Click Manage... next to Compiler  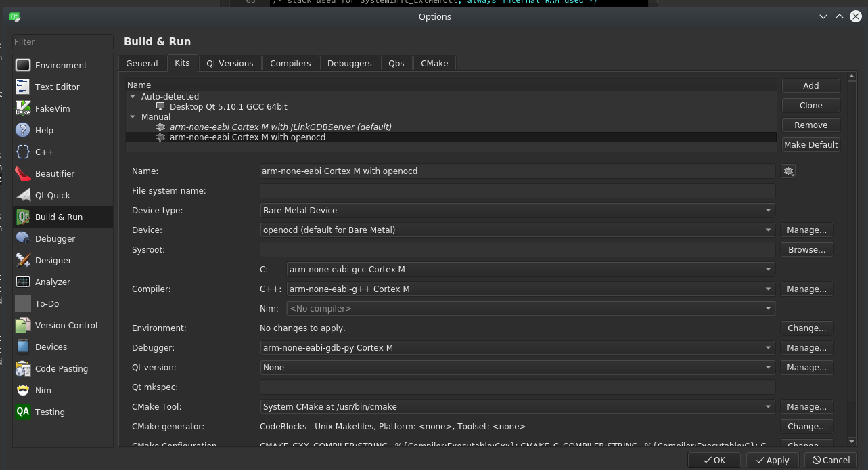pos(807,289)
